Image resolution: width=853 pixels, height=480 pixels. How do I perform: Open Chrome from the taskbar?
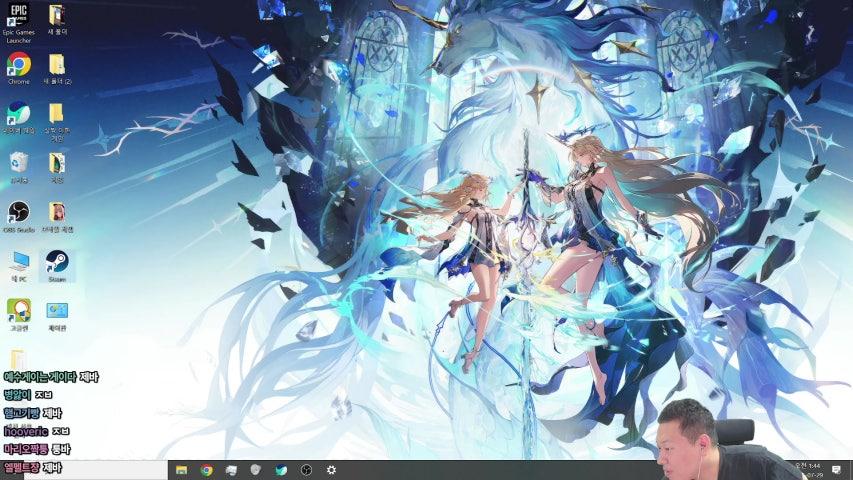(207, 470)
